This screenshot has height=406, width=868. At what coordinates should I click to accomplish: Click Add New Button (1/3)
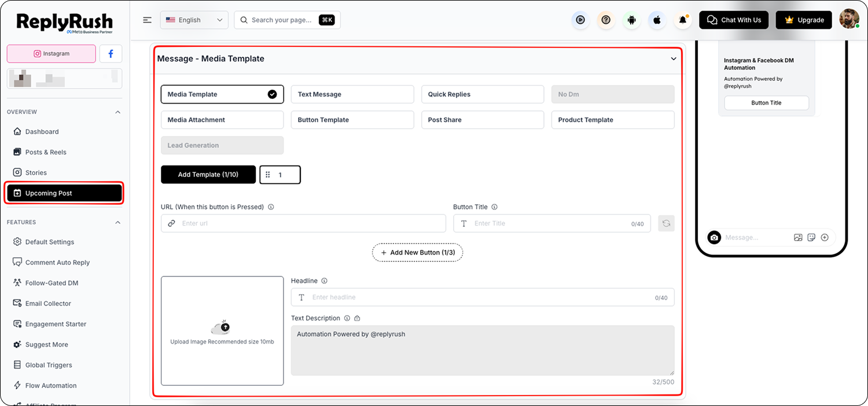point(417,253)
